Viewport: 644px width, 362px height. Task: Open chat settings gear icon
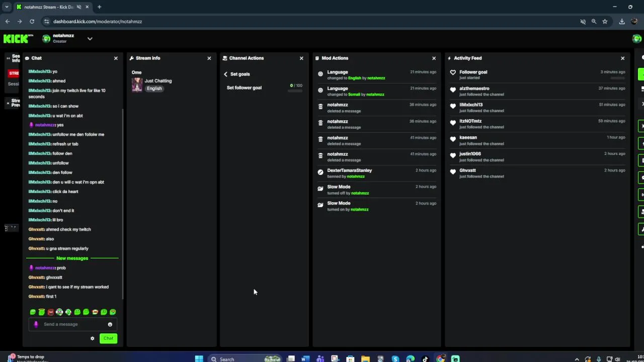tap(92, 338)
